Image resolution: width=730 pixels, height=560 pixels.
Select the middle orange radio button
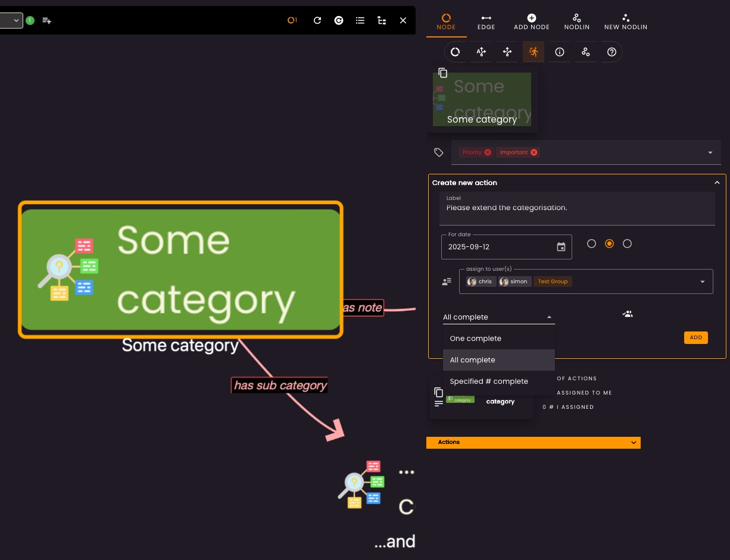point(609,243)
